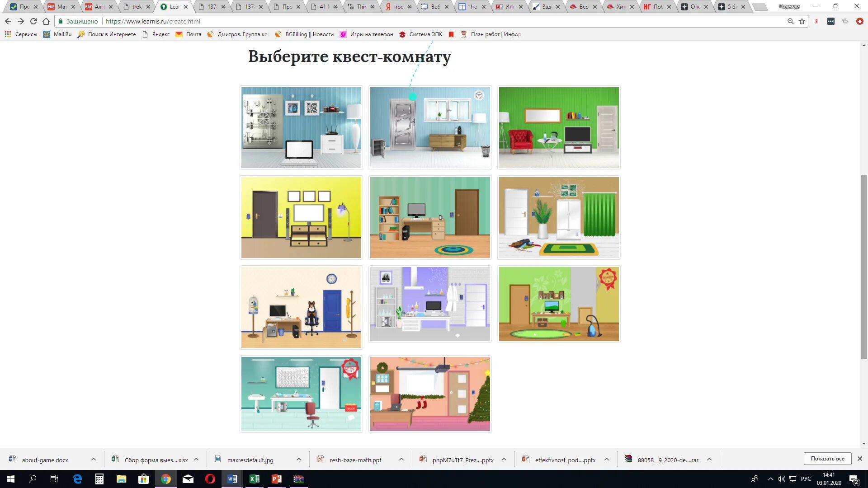The image size is (868, 488).
Task: Bookmark this page with the star icon
Action: [x=802, y=21]
